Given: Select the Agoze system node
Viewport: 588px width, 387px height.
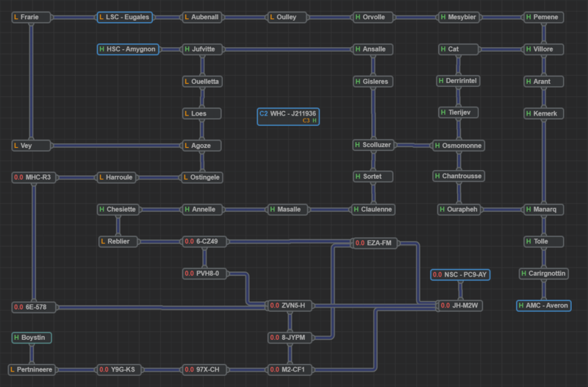Looking at the screenshot, I should coord(202,146).
